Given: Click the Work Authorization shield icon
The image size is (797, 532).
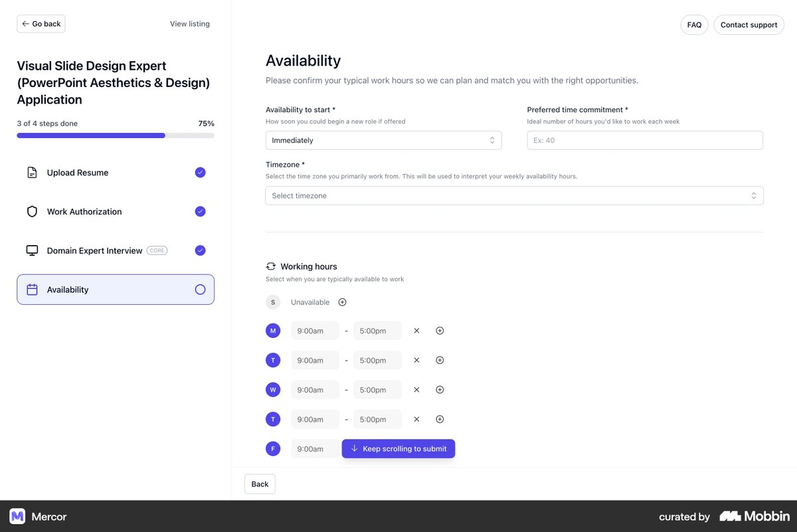Looking at the screenshot, I should 32,212.
